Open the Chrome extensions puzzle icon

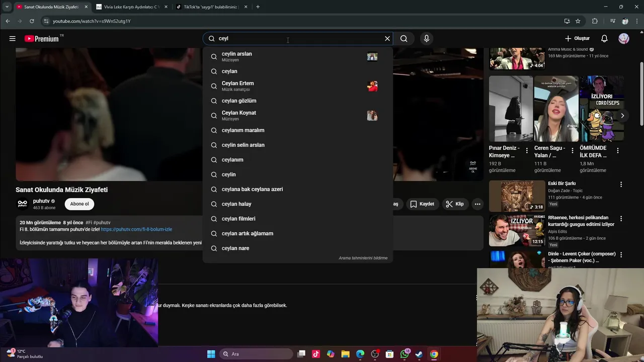click(x=595, y=21)
